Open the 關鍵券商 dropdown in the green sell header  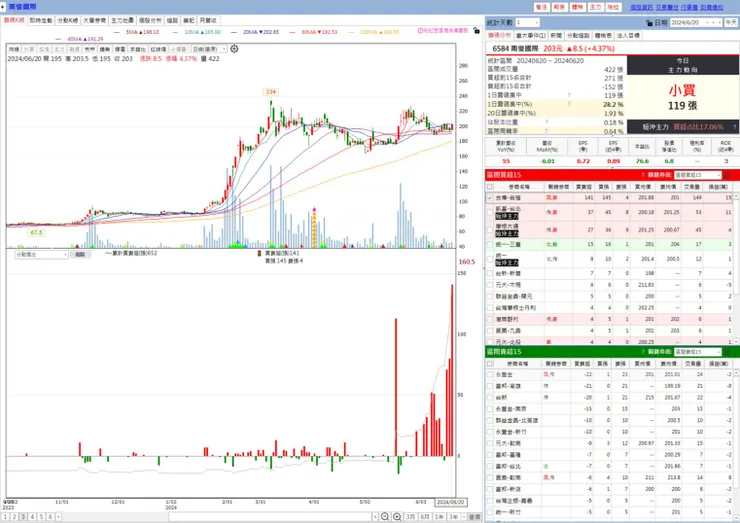tap(698, 352)
